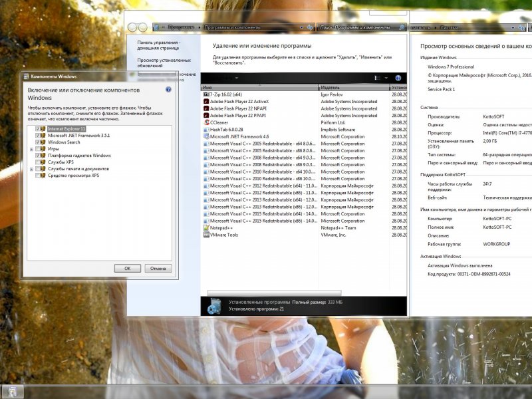
Task: Confirm the Windows Components dialog with OK
Action: [x=127, y=269]
